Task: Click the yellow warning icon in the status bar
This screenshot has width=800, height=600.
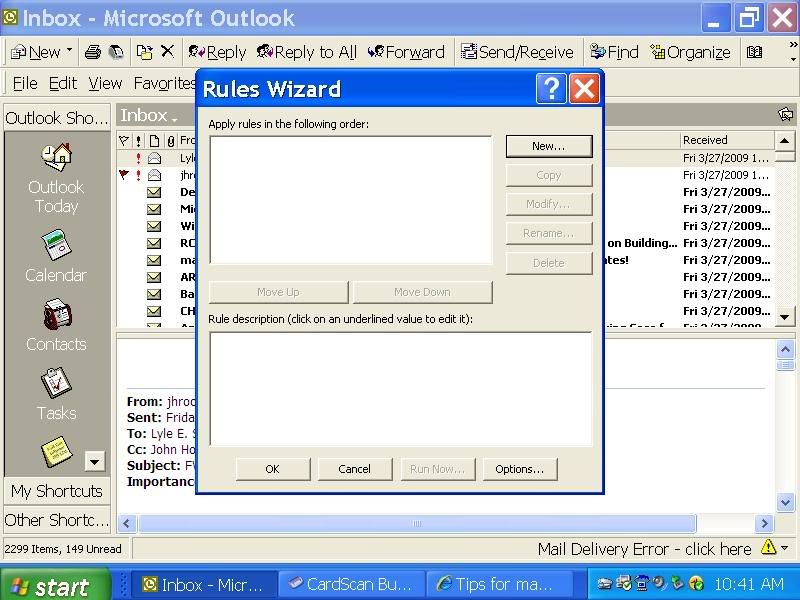Action: tap(768, 548)
